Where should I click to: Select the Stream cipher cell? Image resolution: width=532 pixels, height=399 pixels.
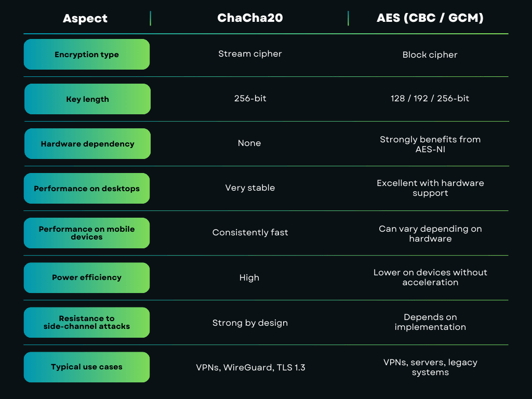click(250, 54)
